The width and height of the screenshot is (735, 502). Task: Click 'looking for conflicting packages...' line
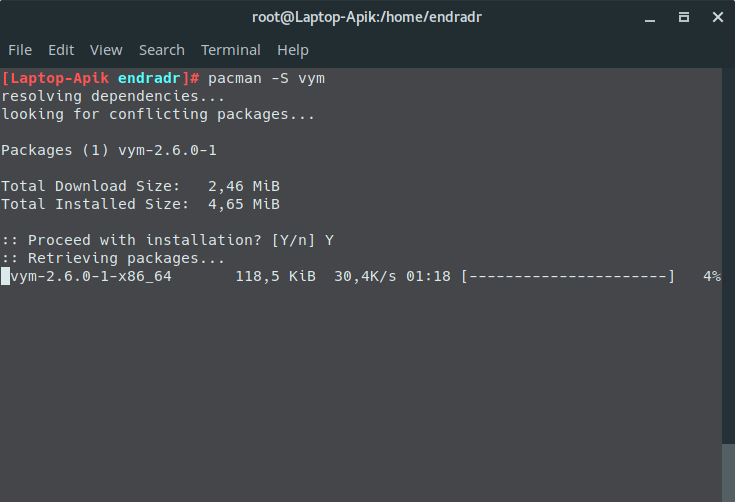pyautogui.click(x=158, y=114)
